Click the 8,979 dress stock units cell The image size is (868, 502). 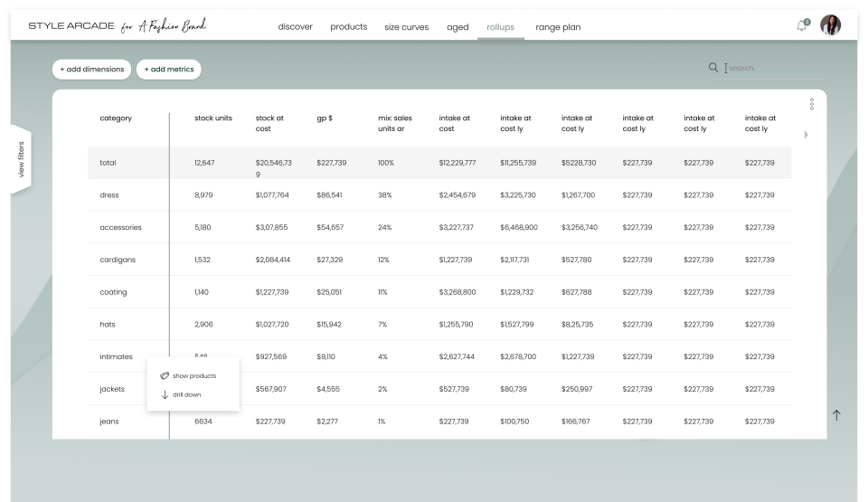pos(203,195)
